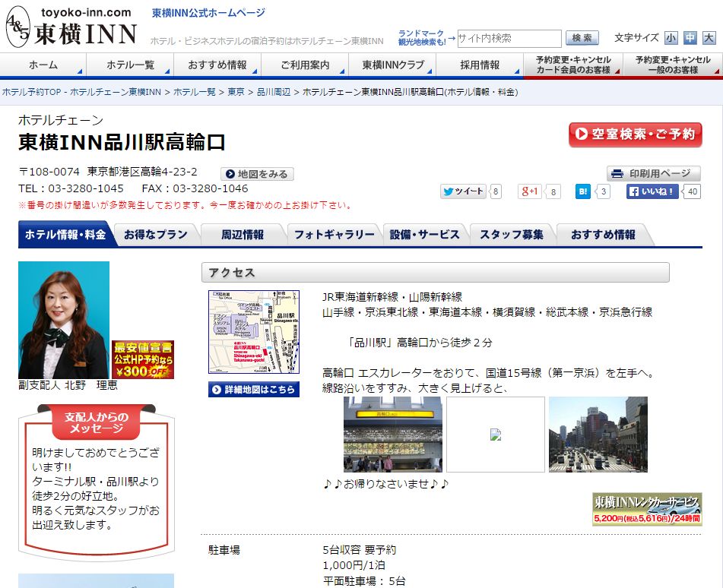Viewport: 723px width, 588px height.
Task: Click the 検索 search button
Action: click(582, 38)
